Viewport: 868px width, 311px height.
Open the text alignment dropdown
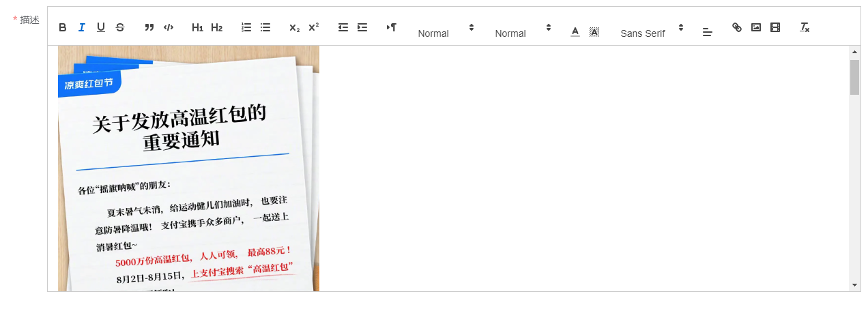pos(708,31)
